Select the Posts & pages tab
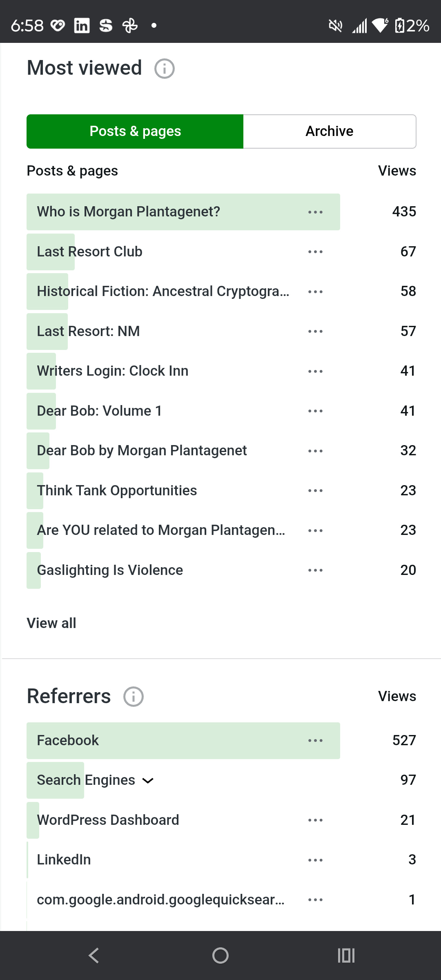Screen dimensions: 441x980 pos(135,131)
